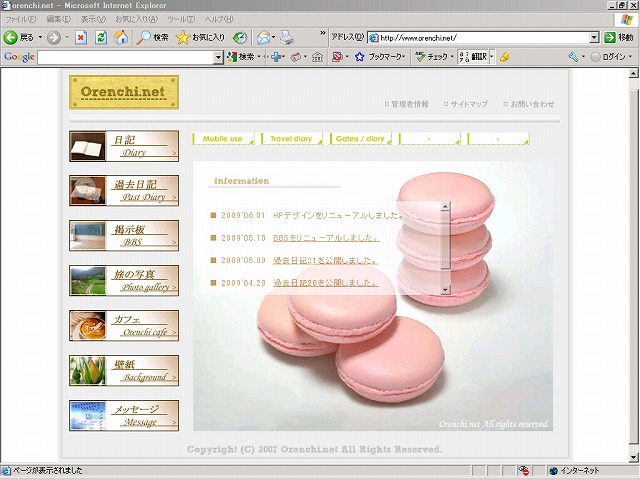Open the 日記 Diary navigation banner
The height and width of the screenshot is (480, 640).
pyautogui.click(x=124, y=146)
